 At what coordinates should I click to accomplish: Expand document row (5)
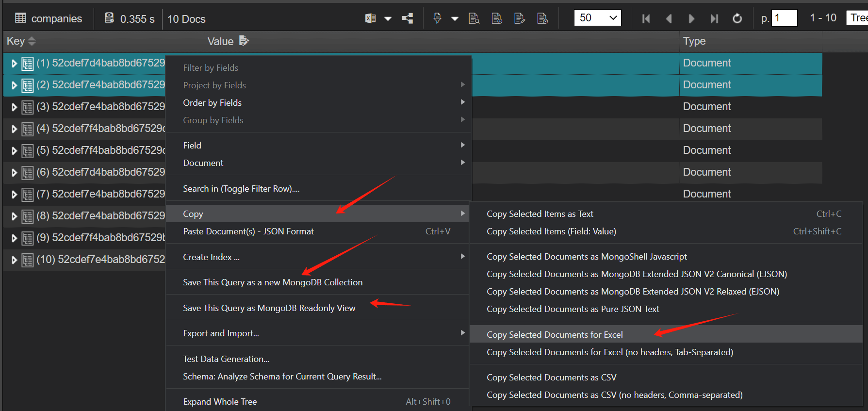[14, 151]
